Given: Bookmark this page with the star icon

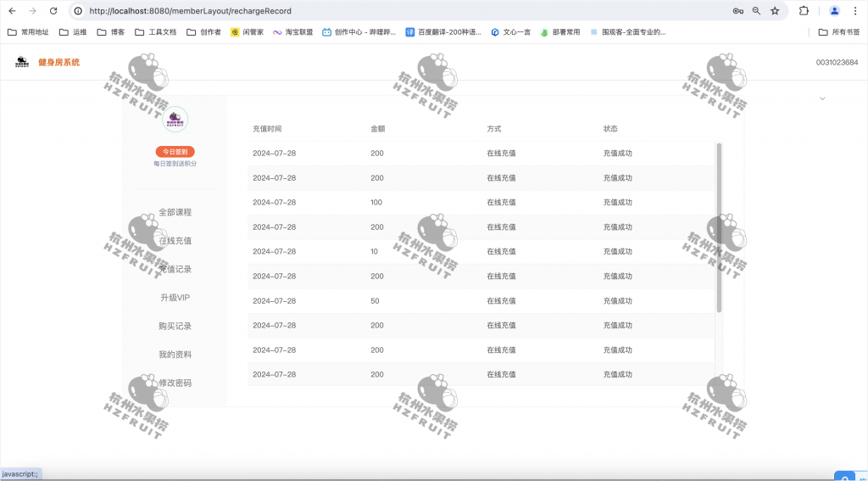Looking at the screenshot, I should tap(775, 10).
